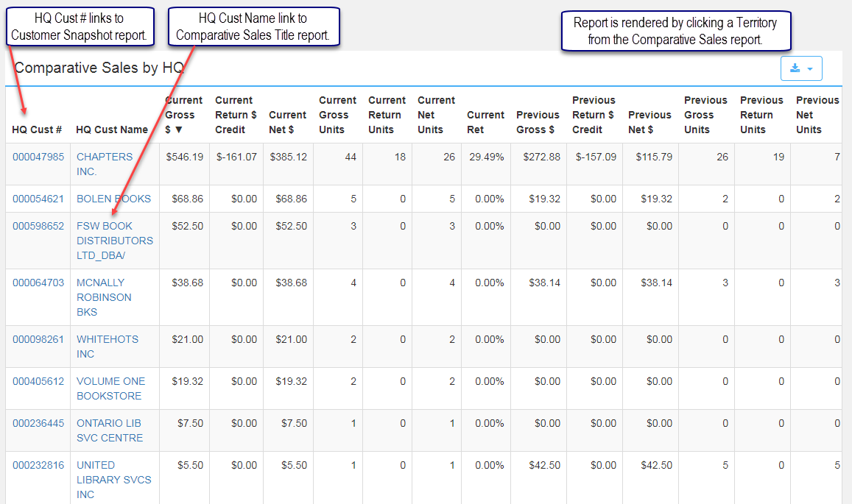
Task: Sort by Current Gross Units header
Action: (337, 115)
